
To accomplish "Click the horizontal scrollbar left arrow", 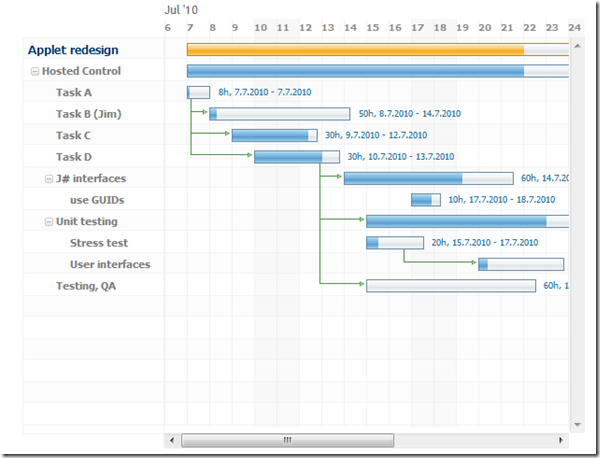I will point(172,440).
